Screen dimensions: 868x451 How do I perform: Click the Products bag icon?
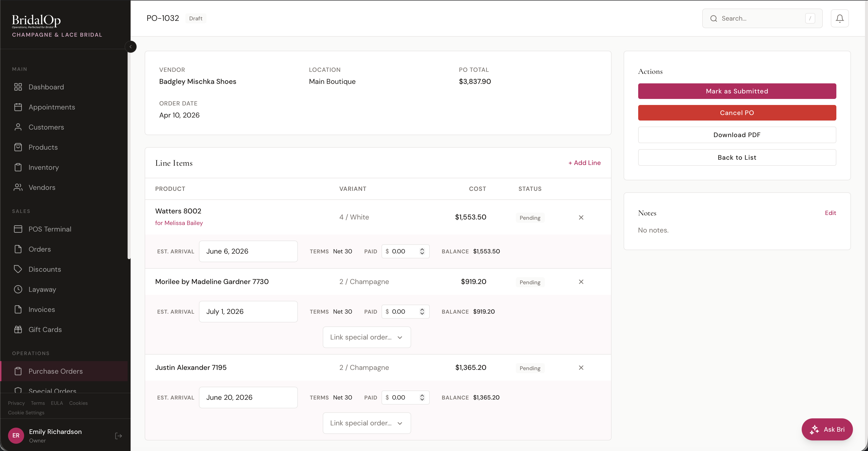pos(18,147)
